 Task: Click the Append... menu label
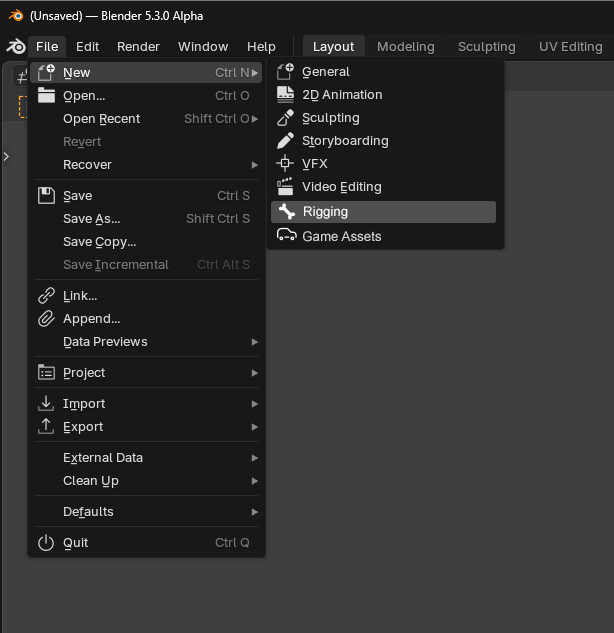pos(92,319)
